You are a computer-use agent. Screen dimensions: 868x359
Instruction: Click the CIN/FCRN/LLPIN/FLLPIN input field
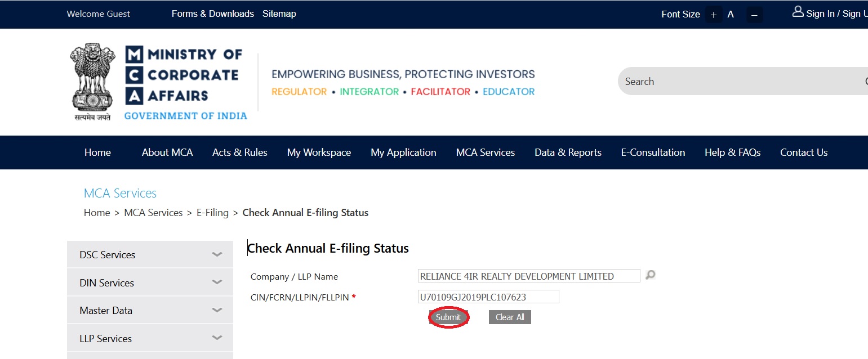[x=488, y=297]
